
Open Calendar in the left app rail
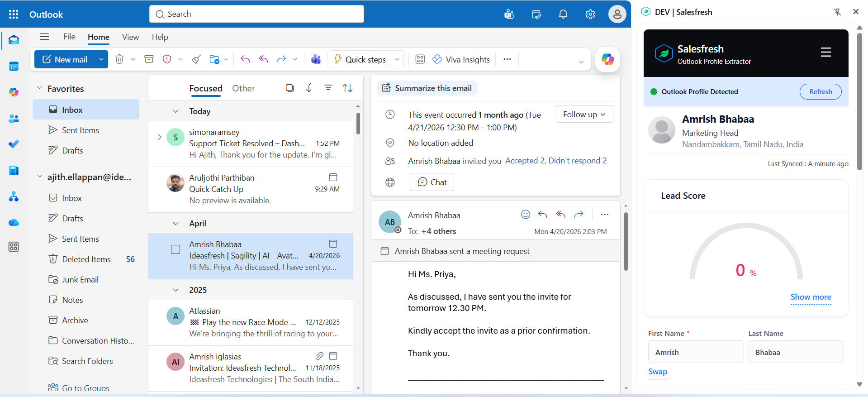tap(14, 67)
